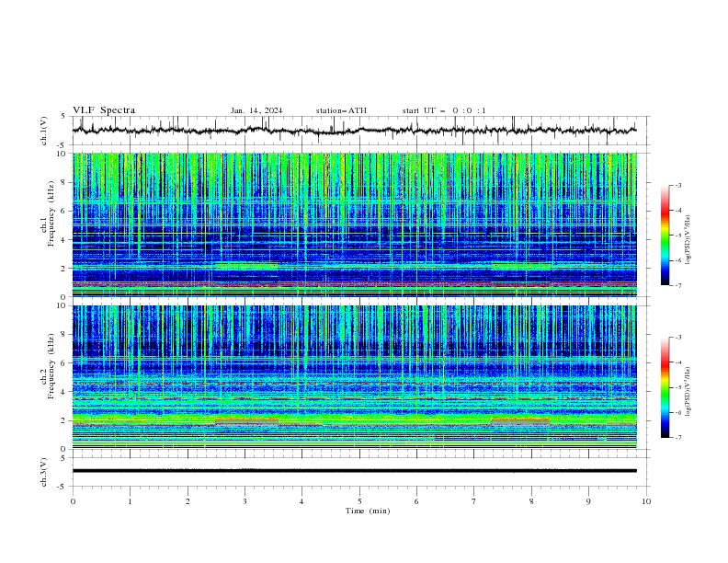Image resolution: width=728 pixels, height=563 pixels.
Task: Click time axis tick label "6"
Action: [416, 501]
